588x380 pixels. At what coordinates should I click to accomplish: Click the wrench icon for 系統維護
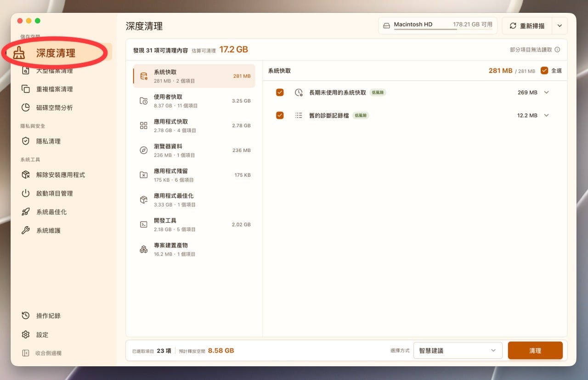click(26, 230)
